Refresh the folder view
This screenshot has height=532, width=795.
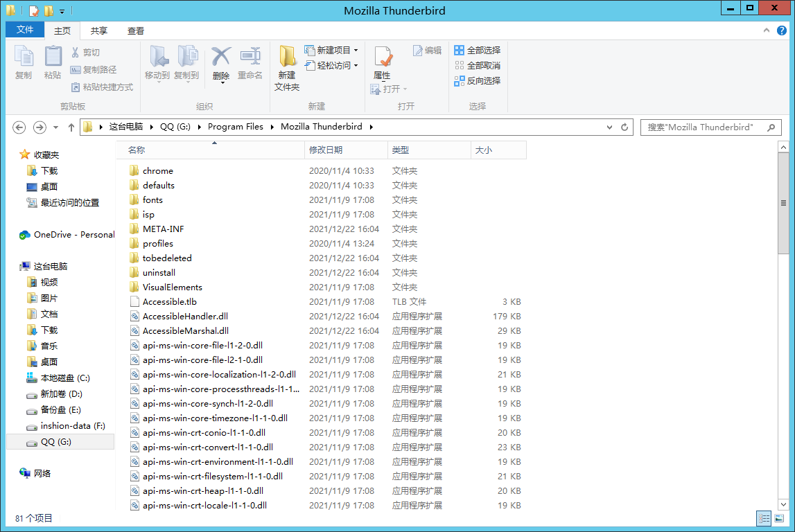tap(624, 127)
